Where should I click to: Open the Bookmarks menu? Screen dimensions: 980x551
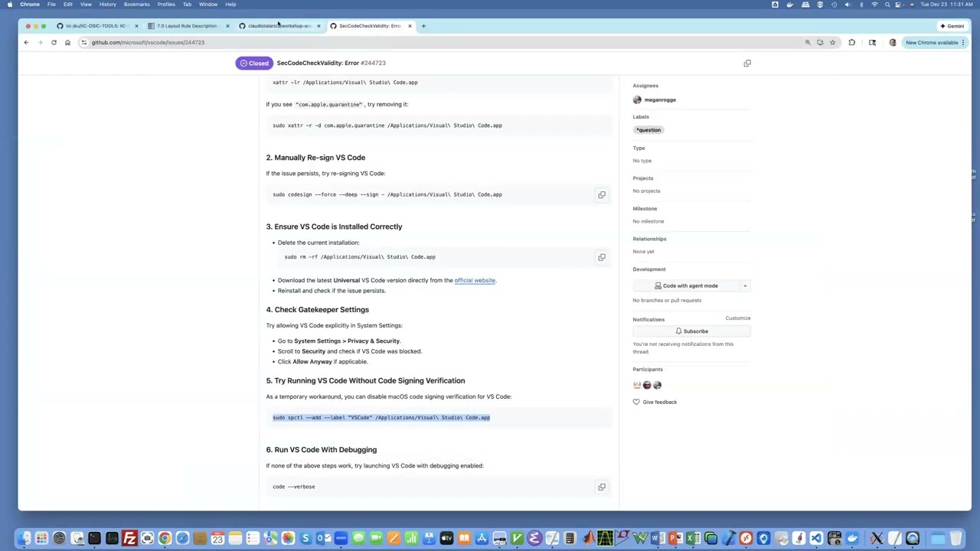tap(137, 4)
